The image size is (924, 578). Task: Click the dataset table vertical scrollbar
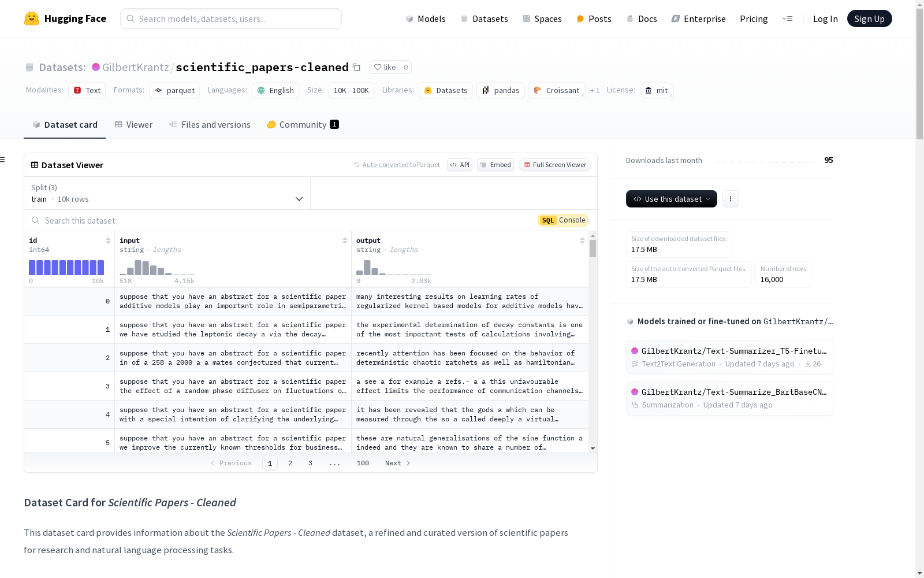coord(593,249)
